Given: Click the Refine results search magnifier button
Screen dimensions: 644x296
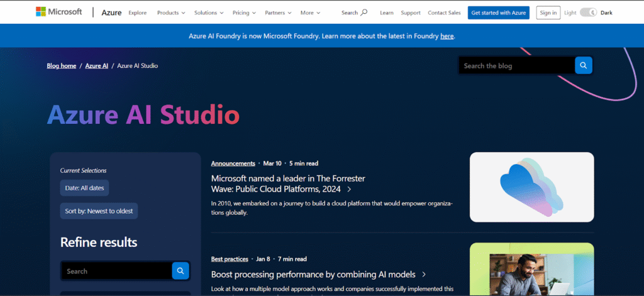Looking at the screenshot, I should click(180, 271).
